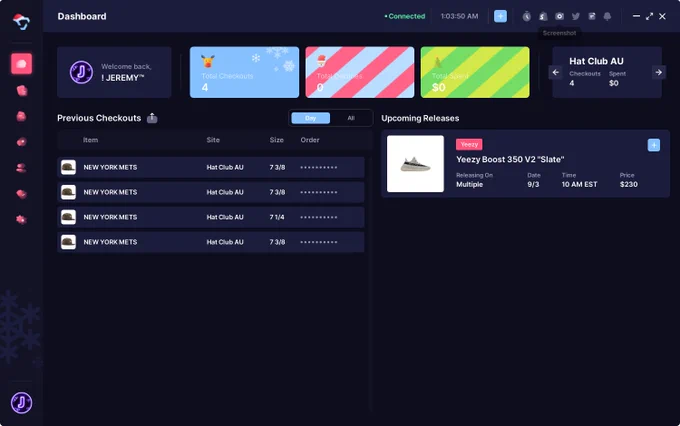Click the Site column header
The image size is (680, 426).
[x=213, y=140]
